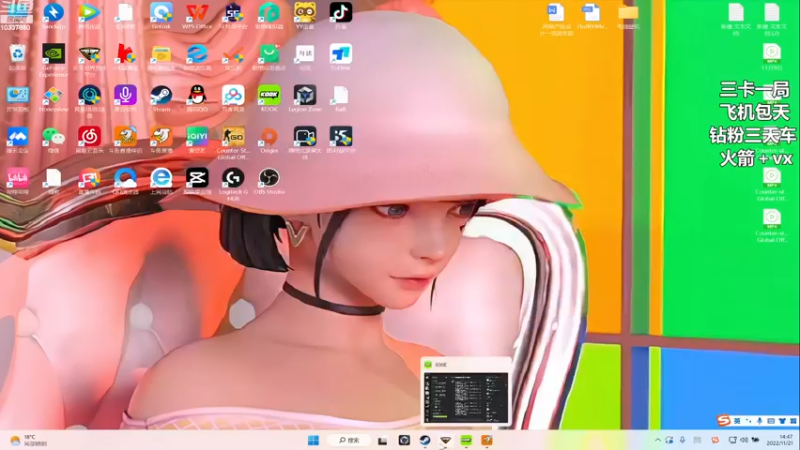
Task: Open the weather widget on the taskbar
Action: click(29, 440)
